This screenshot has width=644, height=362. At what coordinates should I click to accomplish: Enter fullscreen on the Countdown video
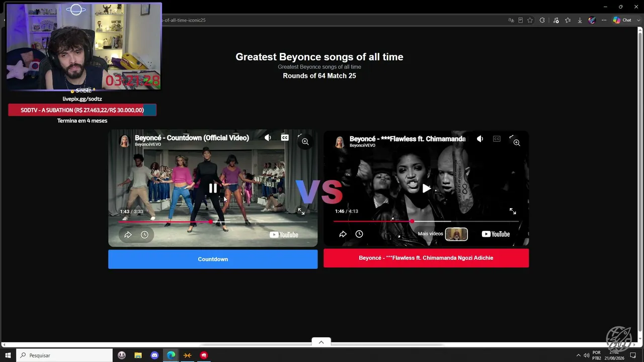301,212
